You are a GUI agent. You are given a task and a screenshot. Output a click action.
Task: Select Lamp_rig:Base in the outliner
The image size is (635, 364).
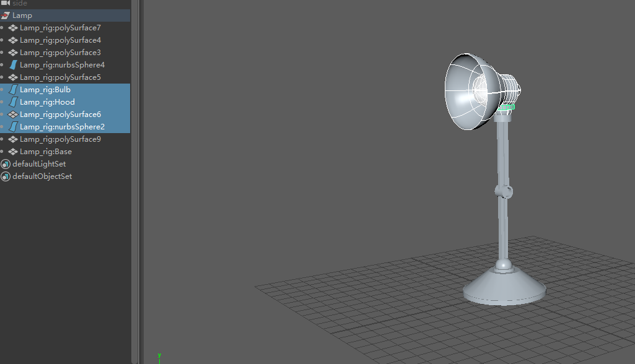pos(46,152)
